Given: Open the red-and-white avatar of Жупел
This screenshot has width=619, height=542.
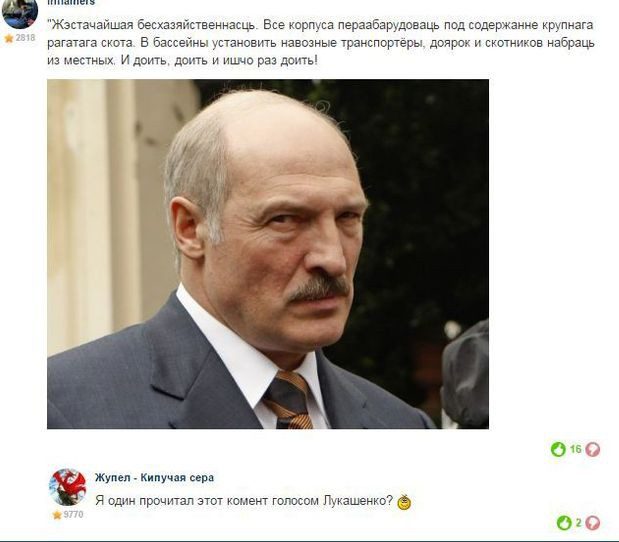Looking at the screenshot, I should pos(68,487).
